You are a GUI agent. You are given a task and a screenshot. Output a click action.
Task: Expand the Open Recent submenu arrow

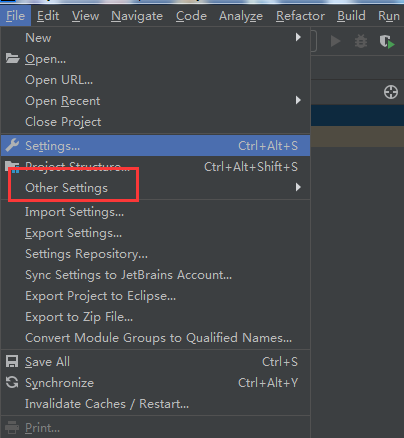point(298,100)
